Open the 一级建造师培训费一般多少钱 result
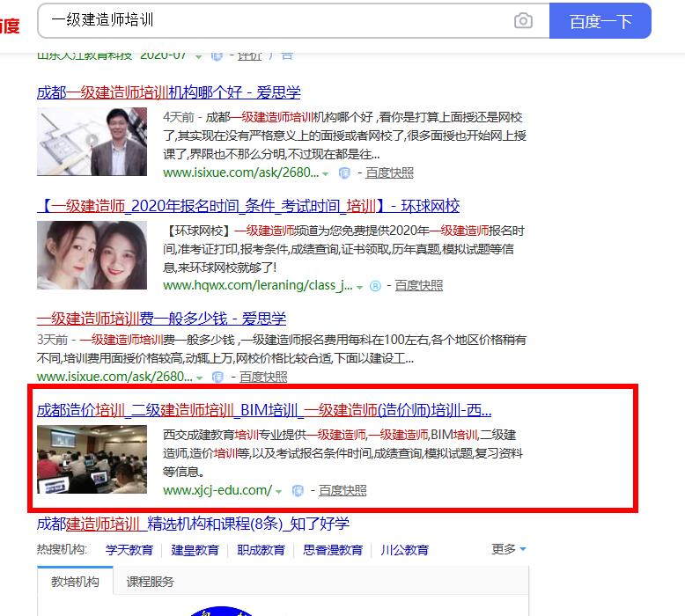Image resolution: width=685 pixels, height=616 pixels. 161,319
